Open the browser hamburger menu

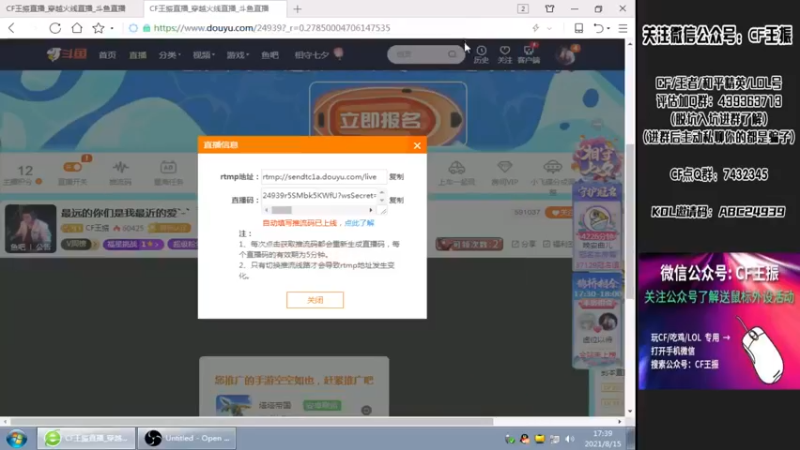[x=623, y=28]
